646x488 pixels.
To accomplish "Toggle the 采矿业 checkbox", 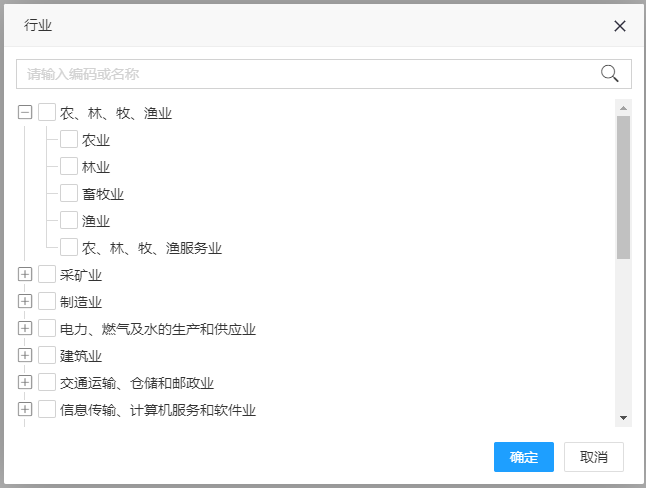I will click(47, 275).
